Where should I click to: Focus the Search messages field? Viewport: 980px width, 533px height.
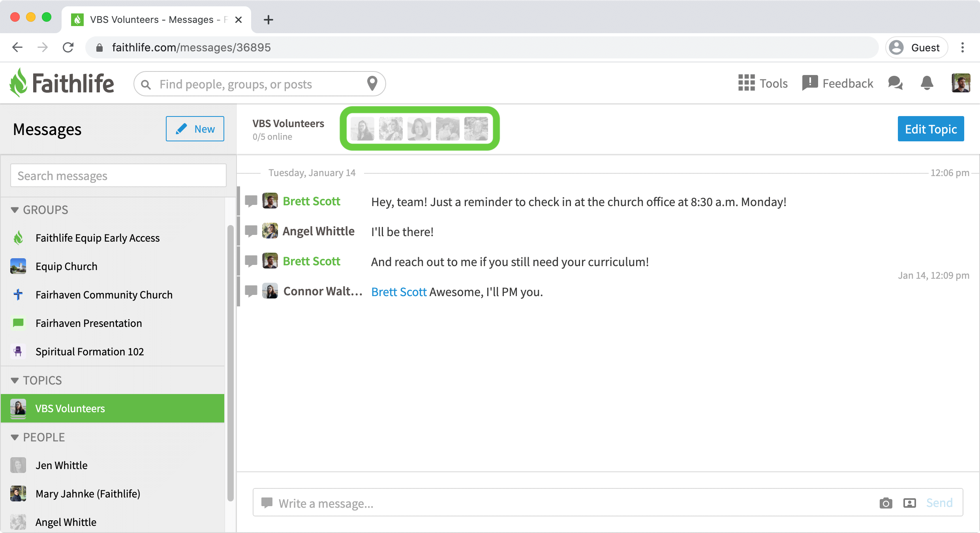[118, 176]
